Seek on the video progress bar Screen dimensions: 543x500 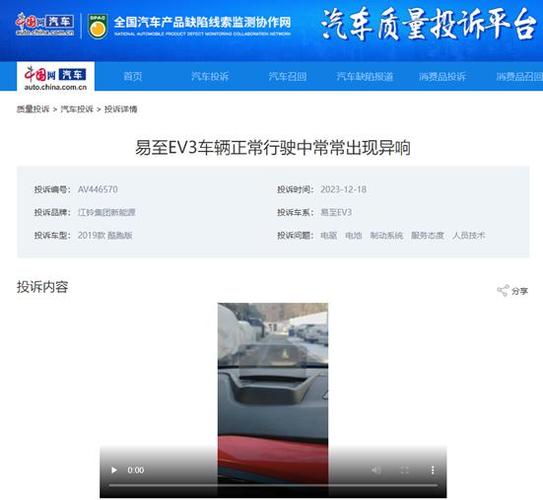point(273,485)
